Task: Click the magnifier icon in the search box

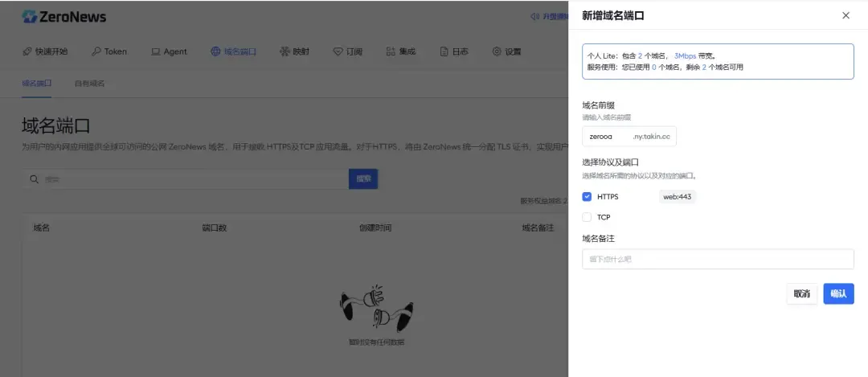Action: click(35, 178)
